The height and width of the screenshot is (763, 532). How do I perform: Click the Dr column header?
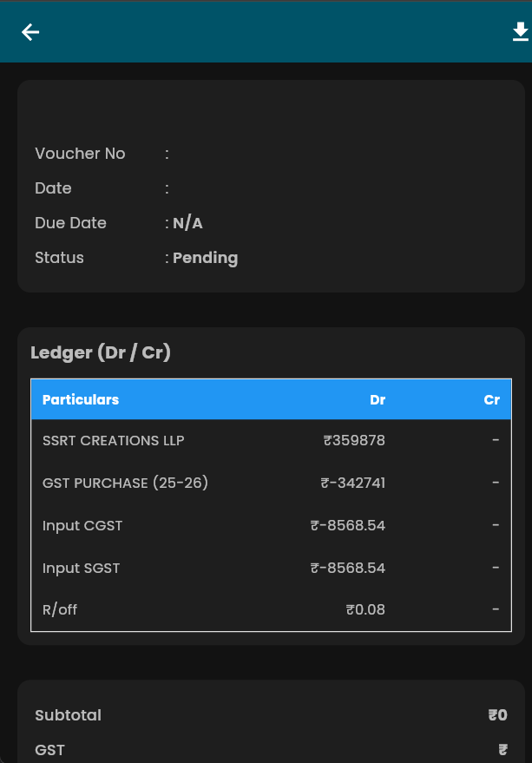[378, 399]
